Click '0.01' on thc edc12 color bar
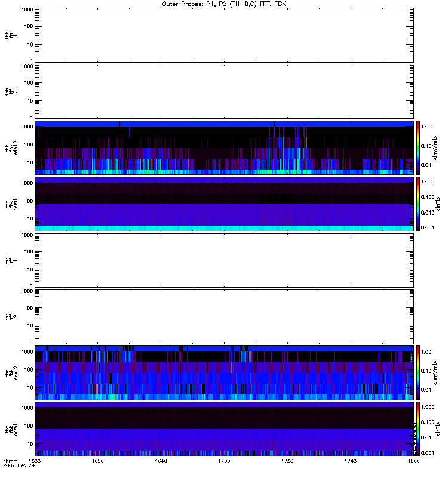The width and height of the screenshot is (448, 478). pyautogui.click(x=426, y=390)
